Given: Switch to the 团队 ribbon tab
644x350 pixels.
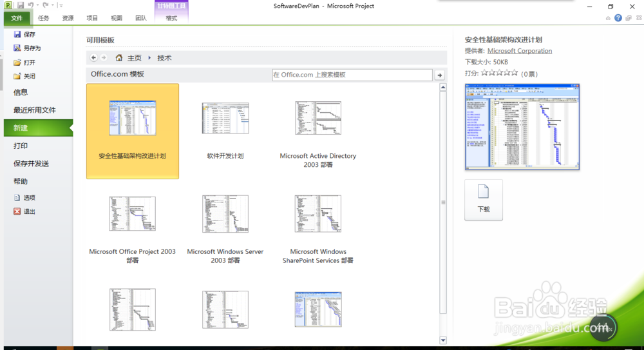Looking at the screenshot, I should coord(141,18).
